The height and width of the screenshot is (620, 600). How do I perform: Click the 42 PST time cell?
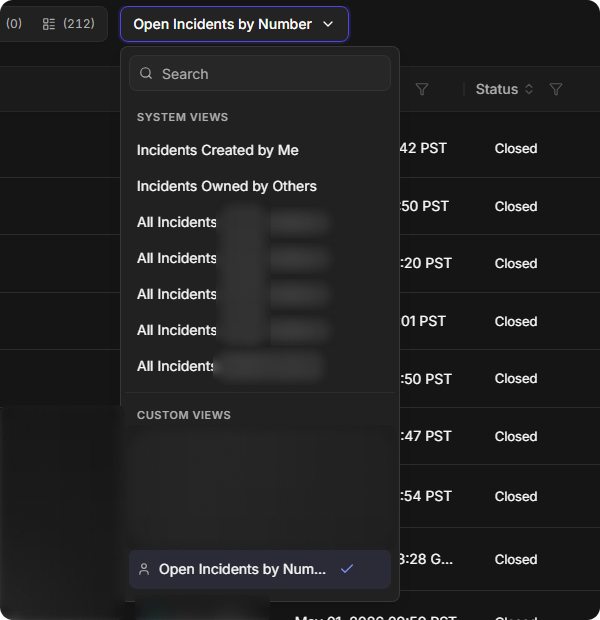(423, 149)
